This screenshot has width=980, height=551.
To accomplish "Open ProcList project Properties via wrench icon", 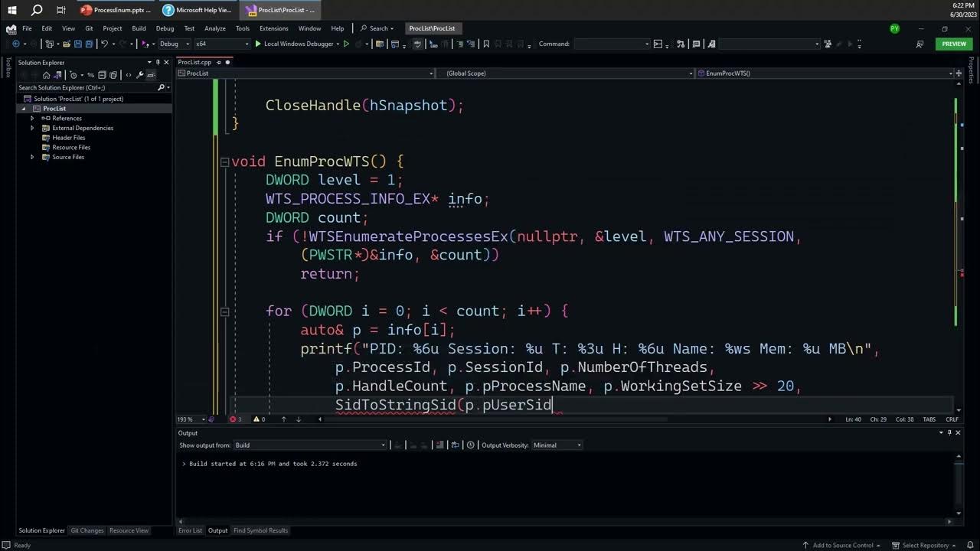I will pos(140,75).
